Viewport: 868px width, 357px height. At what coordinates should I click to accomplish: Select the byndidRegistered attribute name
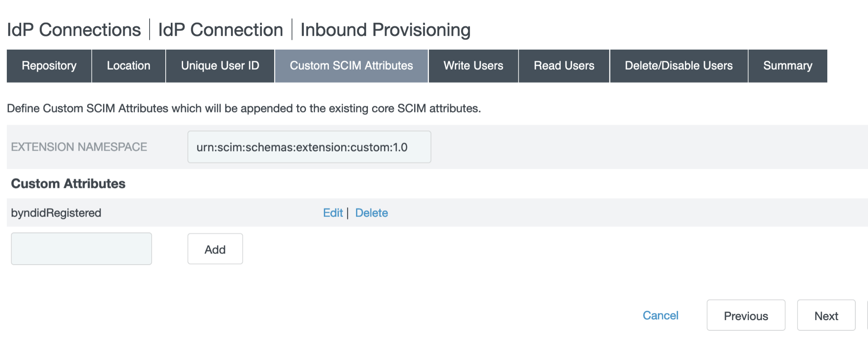[56, 213]
